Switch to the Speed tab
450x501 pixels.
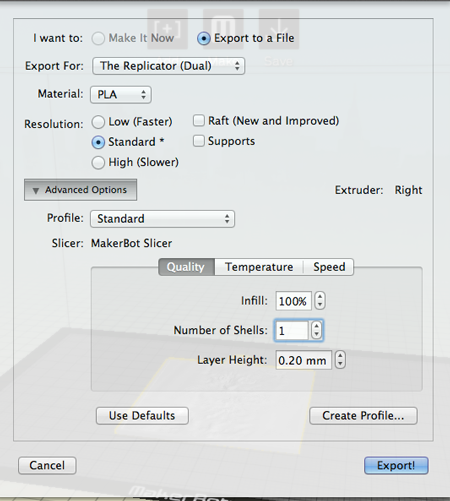pyautogui.click(x=329, y=267)
